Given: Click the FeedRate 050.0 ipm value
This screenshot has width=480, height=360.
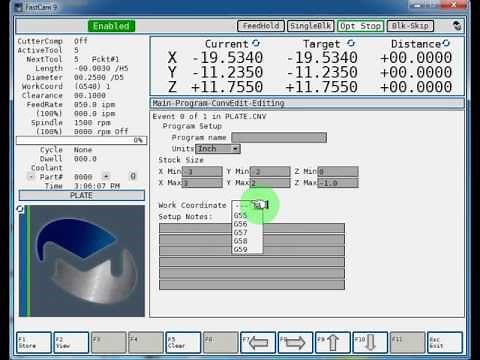Looking at the screenshot, I should point(94,104).
